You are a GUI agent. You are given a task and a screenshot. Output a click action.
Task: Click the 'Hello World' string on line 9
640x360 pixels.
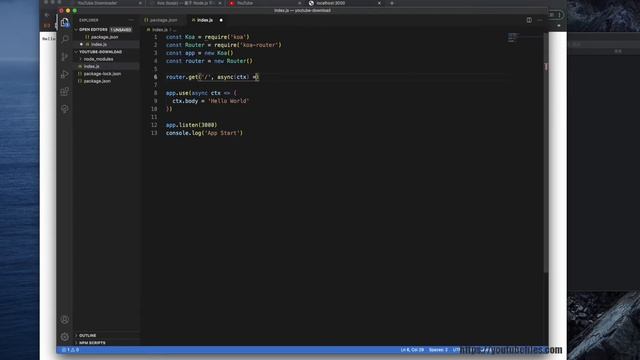coord(229,101)
